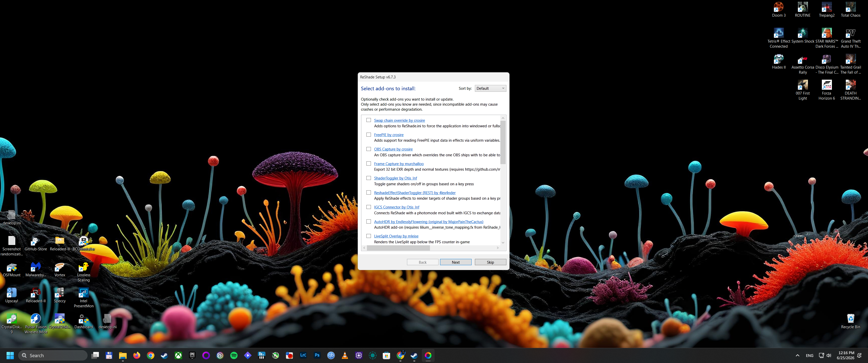Select the ROUTINE desktop icon
This screenshot has height=363, width=868.
click(x=803, y=9)
